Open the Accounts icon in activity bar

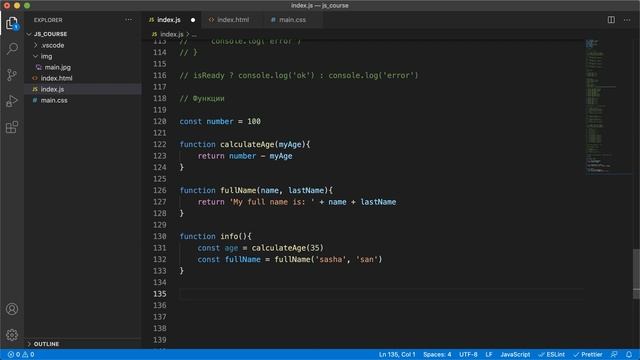coord(12,309)
